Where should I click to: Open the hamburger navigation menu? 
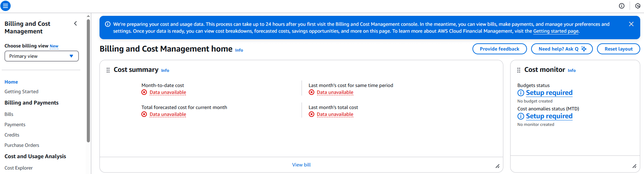pyautogui.click(x=5, y=6)
